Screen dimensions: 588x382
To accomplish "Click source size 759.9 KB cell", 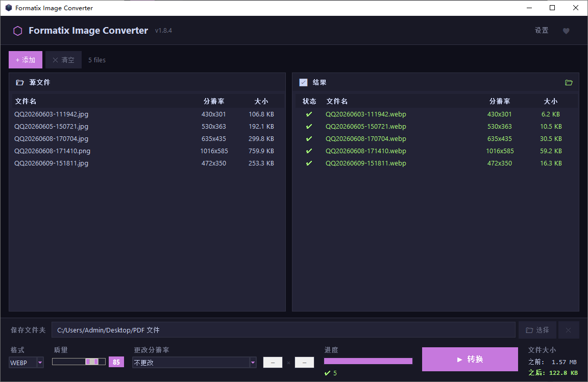I will 261,151.
